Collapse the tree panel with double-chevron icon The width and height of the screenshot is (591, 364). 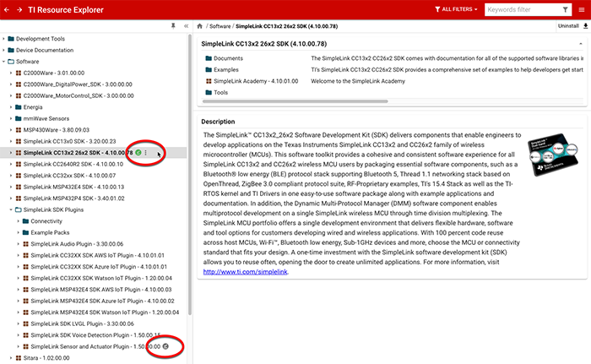[x=186, y=27]
